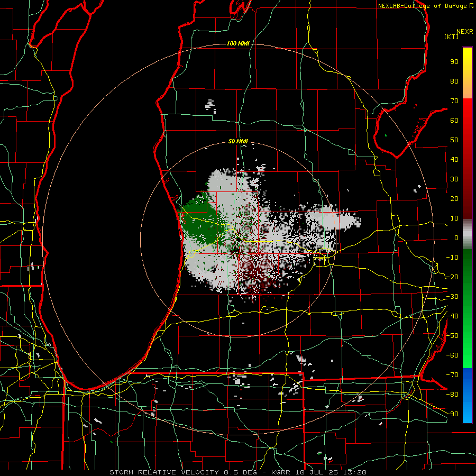Click the positive 80 scale label
The image size is (476, 476).
pyautogui.click(x=454, y=81)
